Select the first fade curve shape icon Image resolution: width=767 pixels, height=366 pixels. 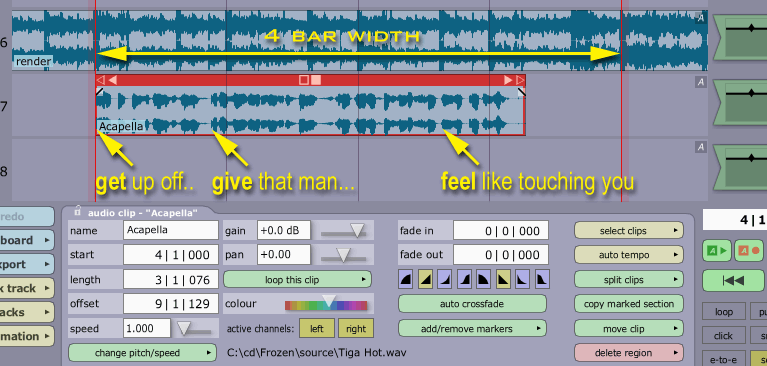pyautogui.click(x=406, y=280)
